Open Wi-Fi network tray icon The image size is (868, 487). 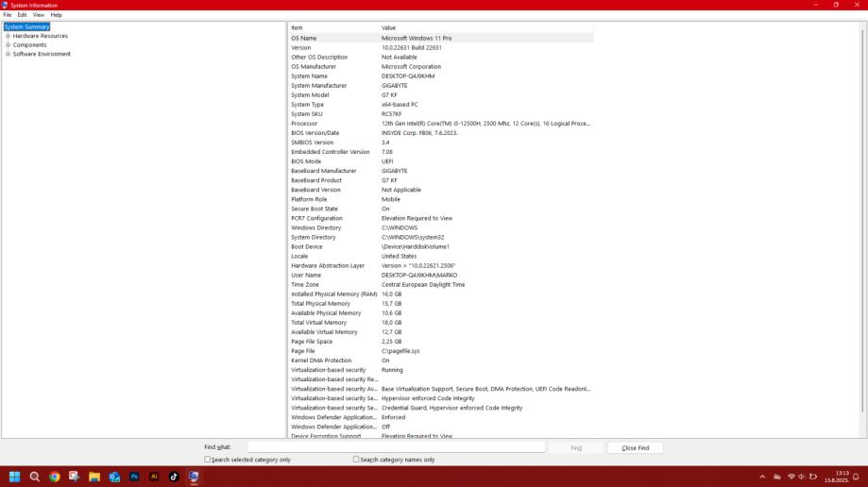pyautogui.click(x=791, y=477)
